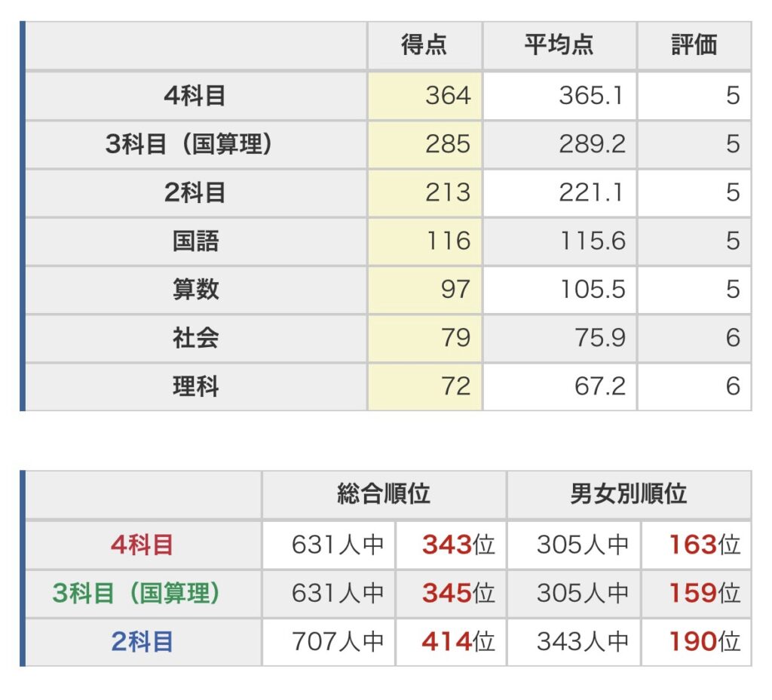This screenshot has height=700, width=772.
Task: Click the 国語 row label
Action: (195, 241)
